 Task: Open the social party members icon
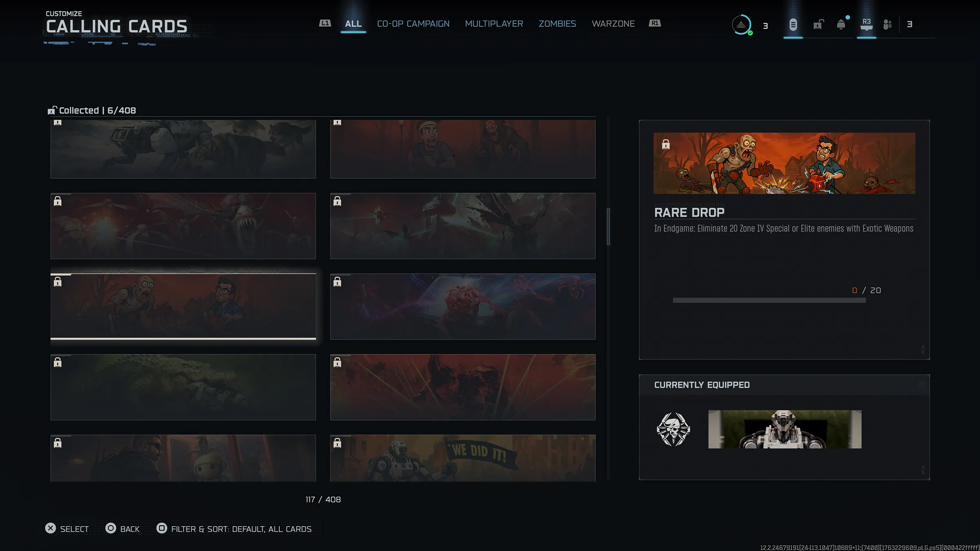coord(887,24)
